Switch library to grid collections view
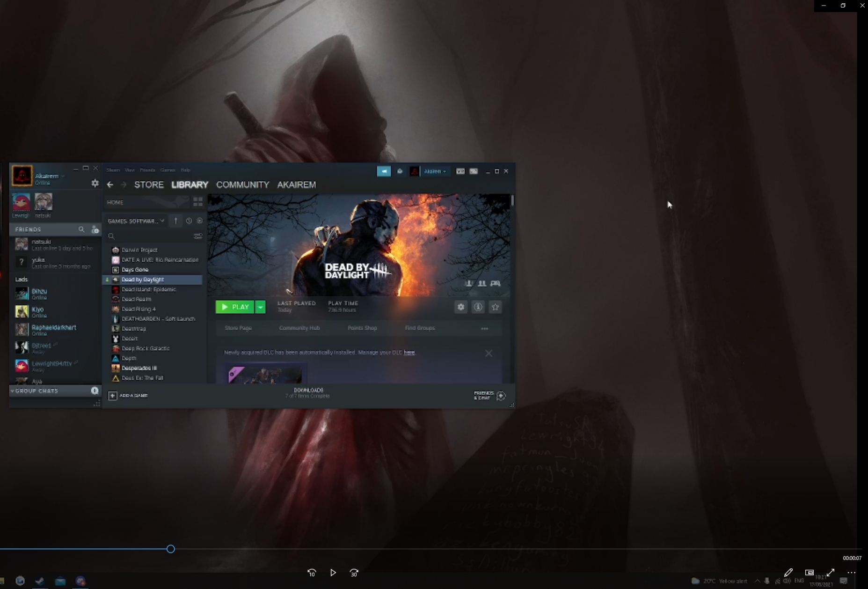868x589 pixels. click(198, 202)
